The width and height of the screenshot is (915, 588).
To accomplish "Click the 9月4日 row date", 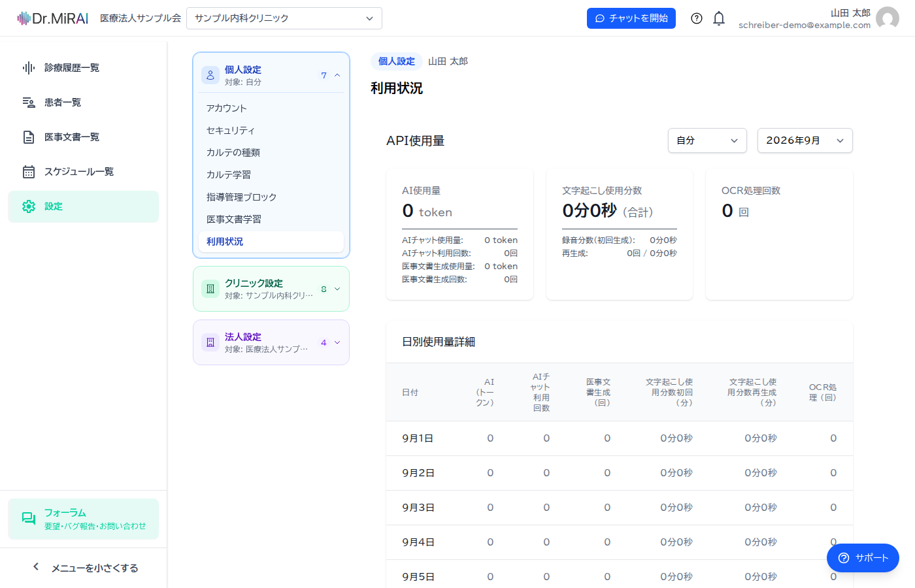I will coord(418,542).
